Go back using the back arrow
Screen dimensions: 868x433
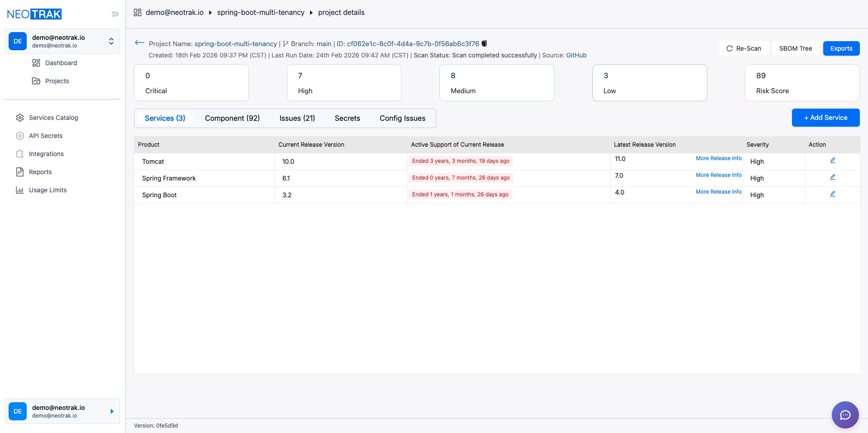[139, 43]
